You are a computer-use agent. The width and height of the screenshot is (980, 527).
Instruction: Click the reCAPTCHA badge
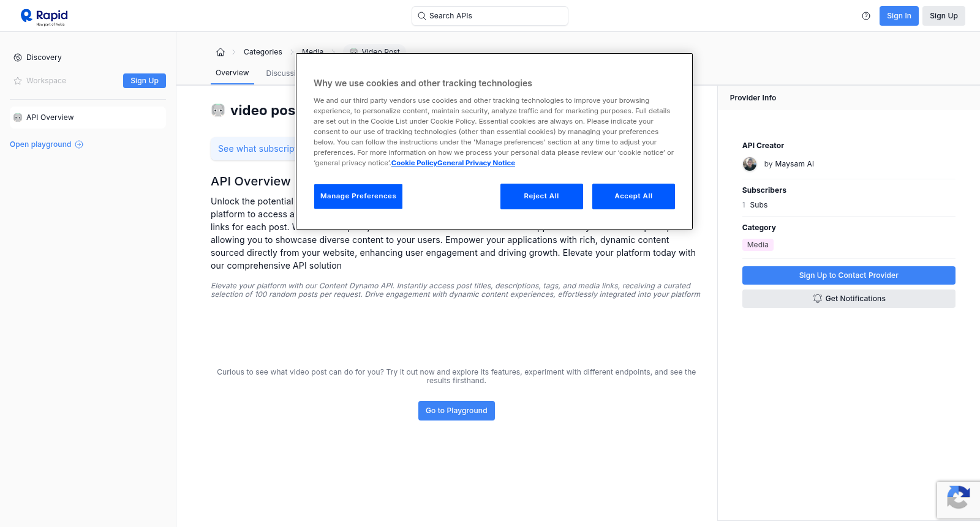point(959,500)
